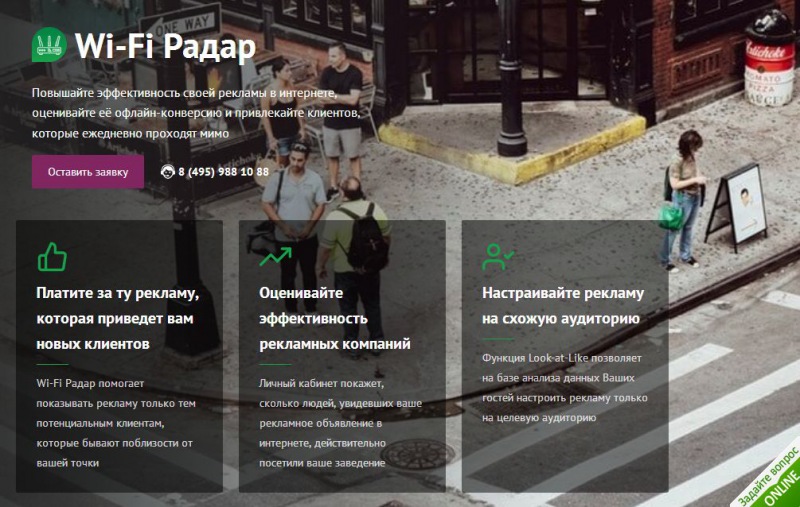The height and width of the screenshot is (507, 800).
Task: Select heading Настраивайте рекламу на схожую аудиторию
Action: coord(563,306)
